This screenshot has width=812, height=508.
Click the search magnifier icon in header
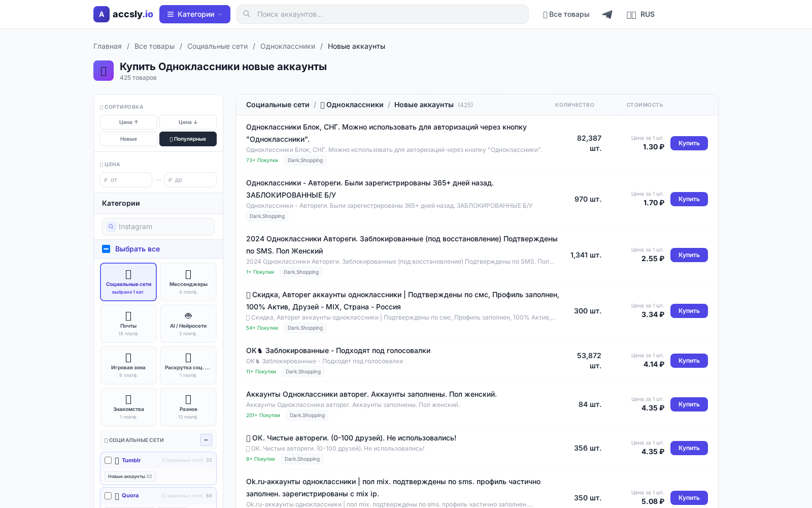[x=247, y=14]
